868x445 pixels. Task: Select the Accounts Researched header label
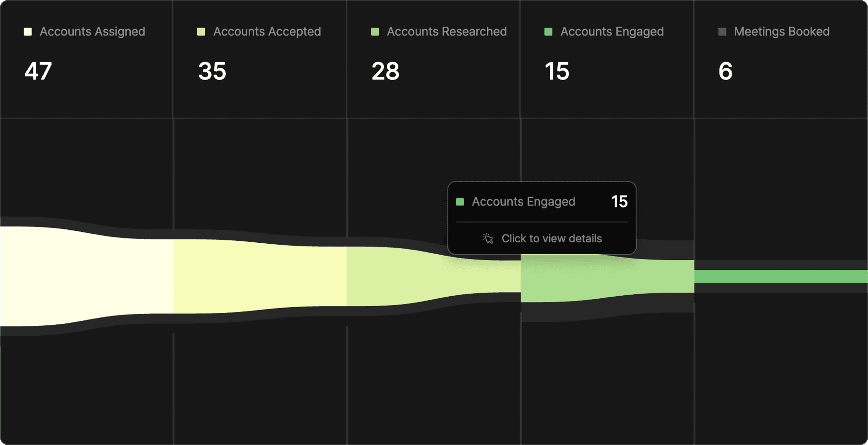tap(446, 31)
